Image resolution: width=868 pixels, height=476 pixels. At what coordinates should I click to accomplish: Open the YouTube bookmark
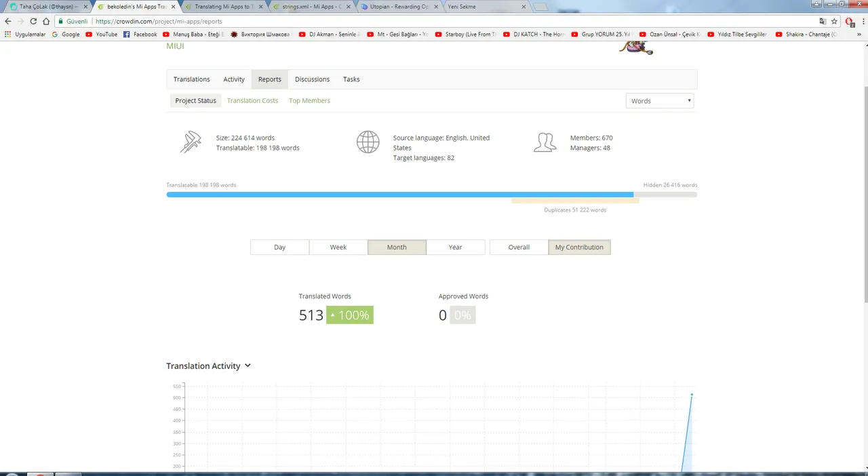coord(101,34)
